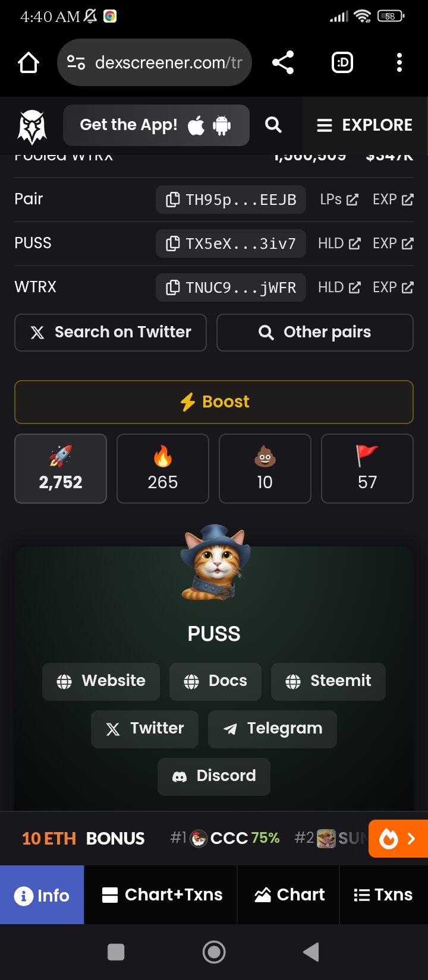Image resolution: width=428 pixels, height=980 pixels.
Task: Switch to the Txns tab
Action: [383, 894]
